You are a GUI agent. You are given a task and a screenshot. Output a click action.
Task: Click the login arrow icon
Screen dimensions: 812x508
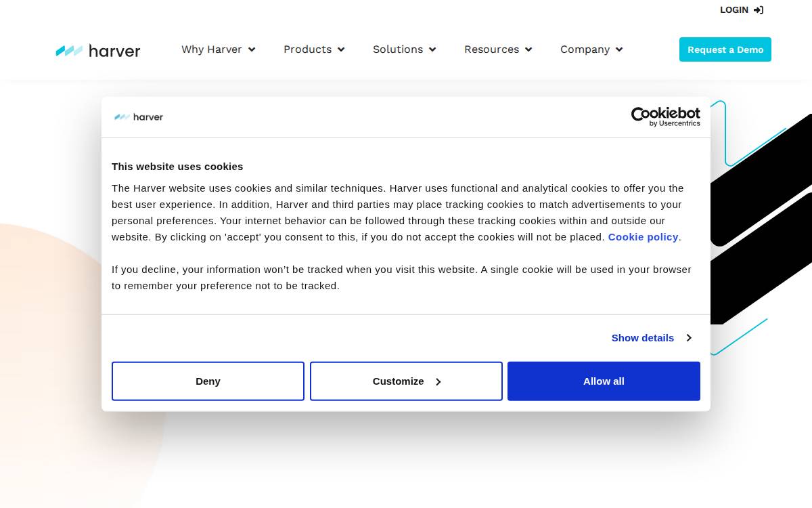pyautogui.click(x=759, y=10)
